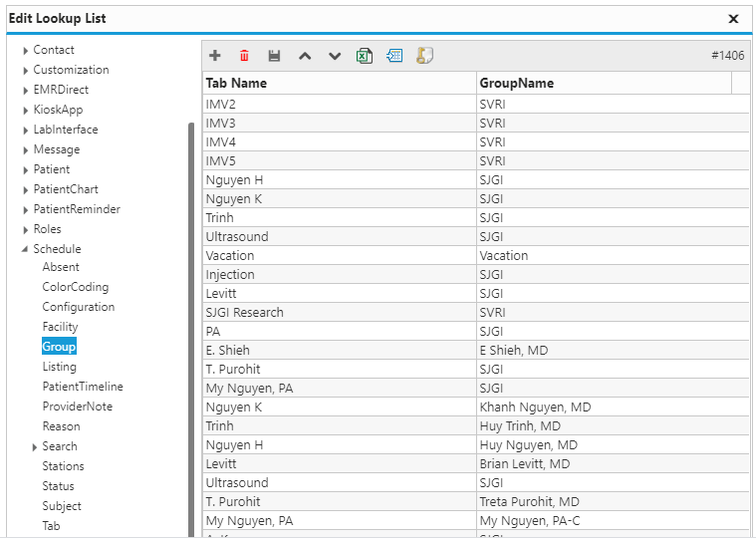Click SJGI group in PA row
The width and height of the screenshot is (756, 542).
[x=614, y=331]
